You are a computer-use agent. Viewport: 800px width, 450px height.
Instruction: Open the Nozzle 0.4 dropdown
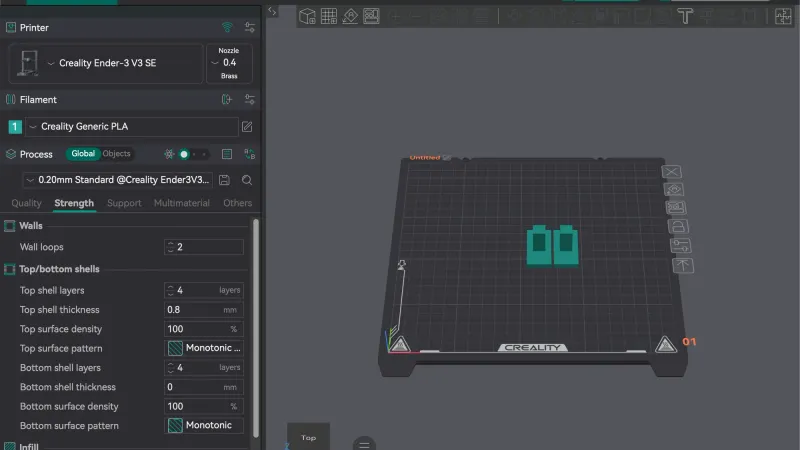(229, 63)
